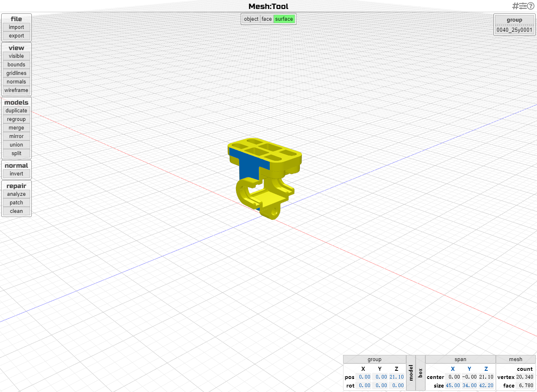Export the current mesh

16,35
